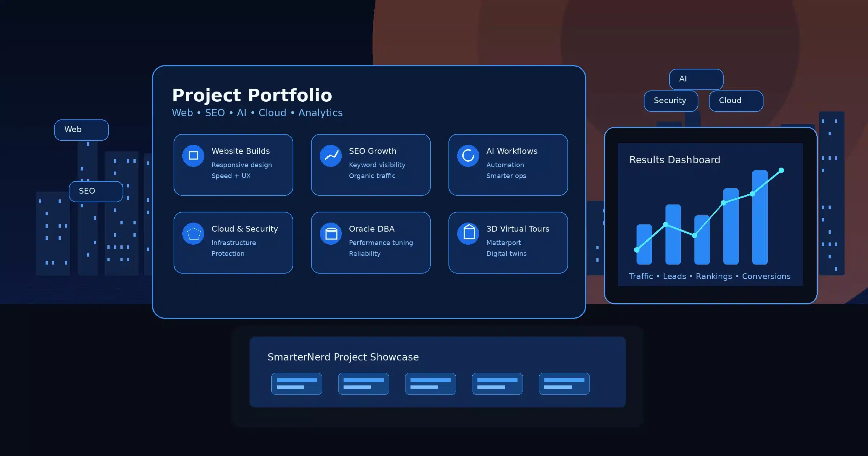Screen dimensions: 868x456
Task: Select the SEO tag pill
Action: (x=96, y=191)
